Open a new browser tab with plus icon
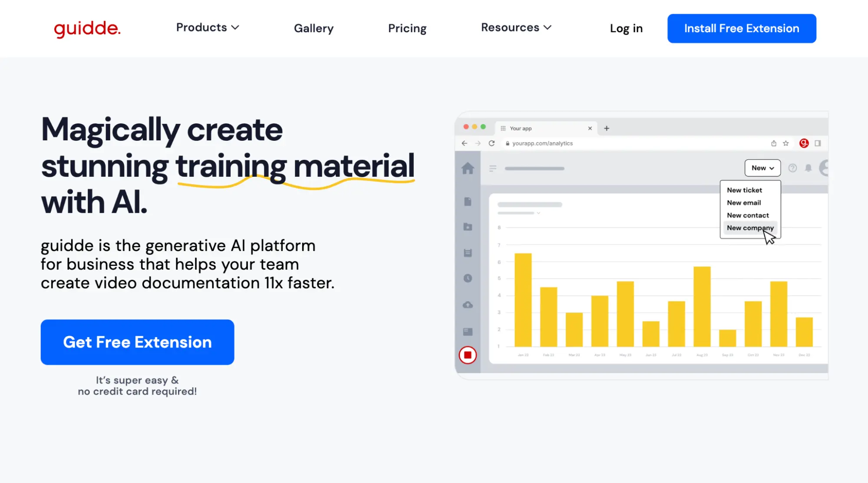The width and height of the screenshot is (868, 483). tap(607, 128)
